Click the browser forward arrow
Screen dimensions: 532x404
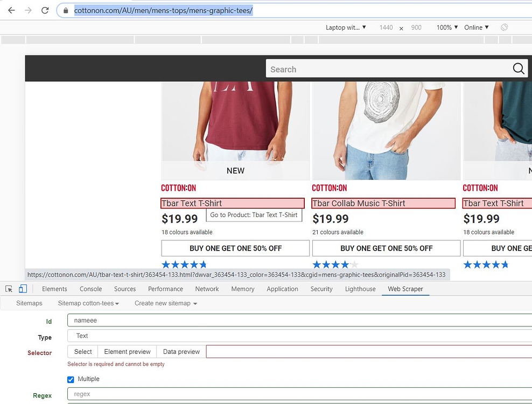[x=28, y=10]
